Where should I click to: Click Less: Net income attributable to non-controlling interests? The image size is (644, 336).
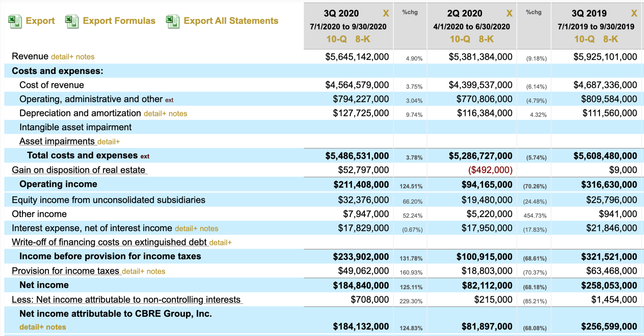point(126,300)
